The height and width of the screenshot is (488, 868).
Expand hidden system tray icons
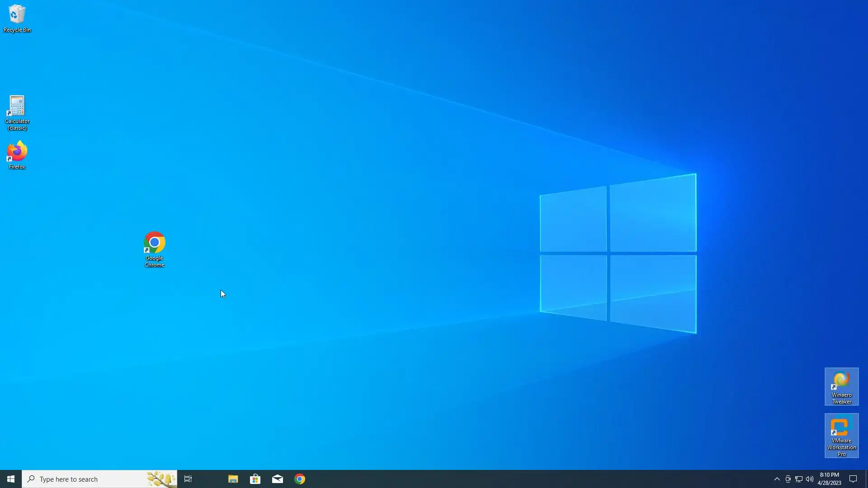(777, 479)
